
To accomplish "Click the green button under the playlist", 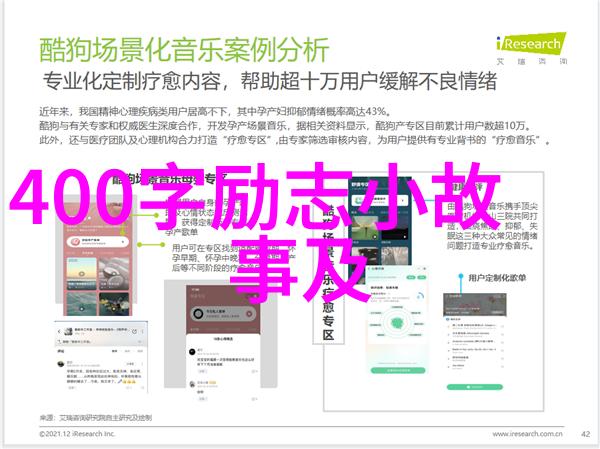I will click(474, 387).
